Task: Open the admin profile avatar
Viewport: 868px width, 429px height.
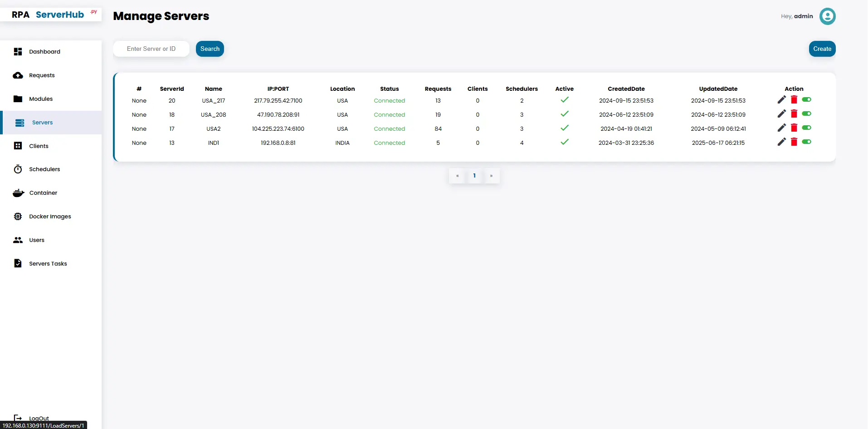Action: point(828,16)
